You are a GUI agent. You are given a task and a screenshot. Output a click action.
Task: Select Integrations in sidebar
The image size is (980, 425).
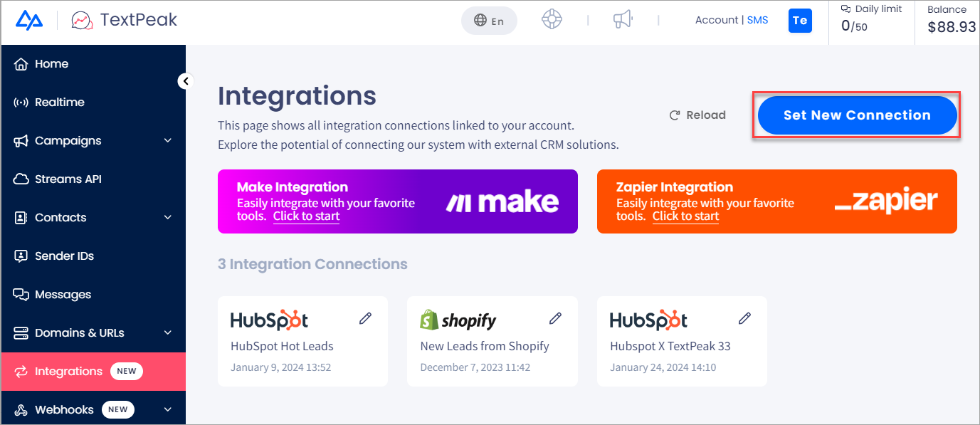click(93, 372)
